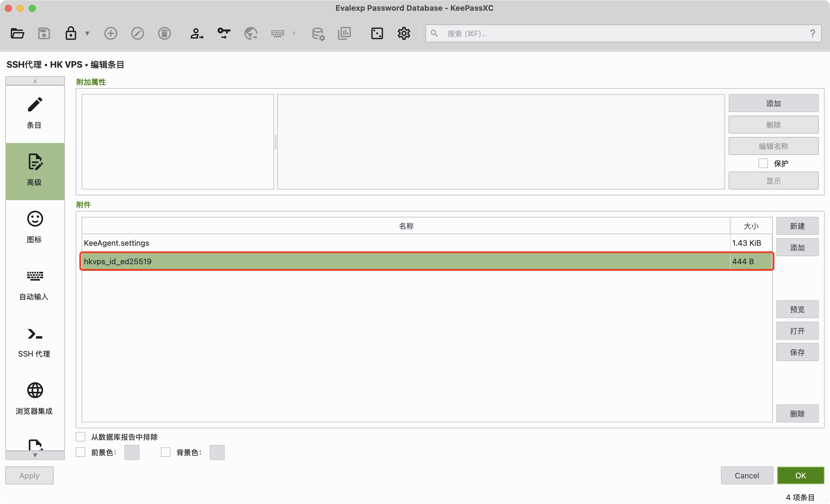Click the open database folder icon

pyautogui.click(x=17, y=33)
